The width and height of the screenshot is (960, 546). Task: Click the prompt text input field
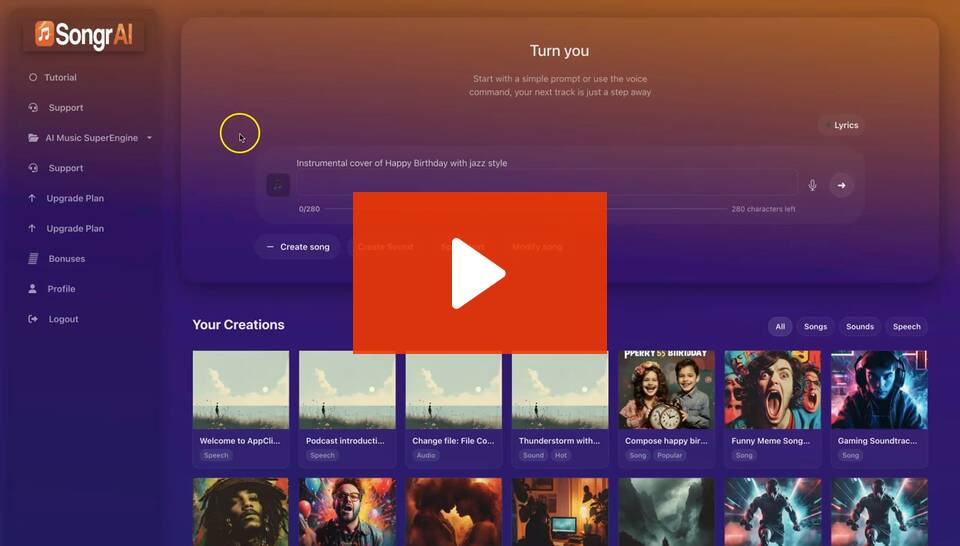[x=547, y=184]
